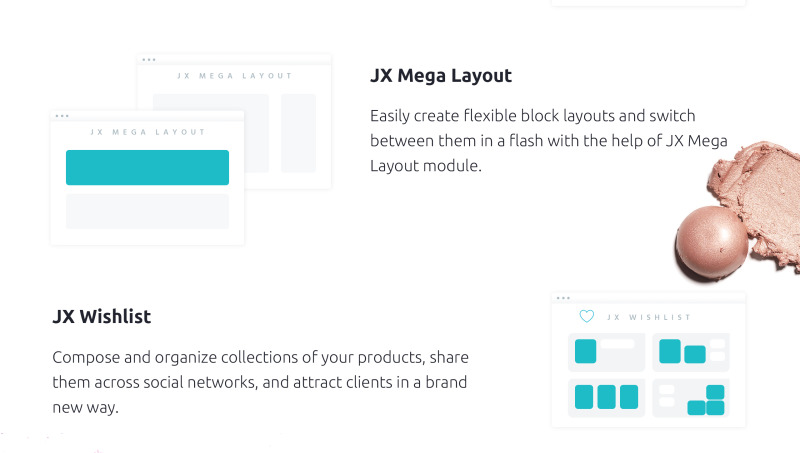This screenshot has height=453, width=800.
Task: Click the 'JX WISHLIST' spaced label in mockup
Action: 648,317
